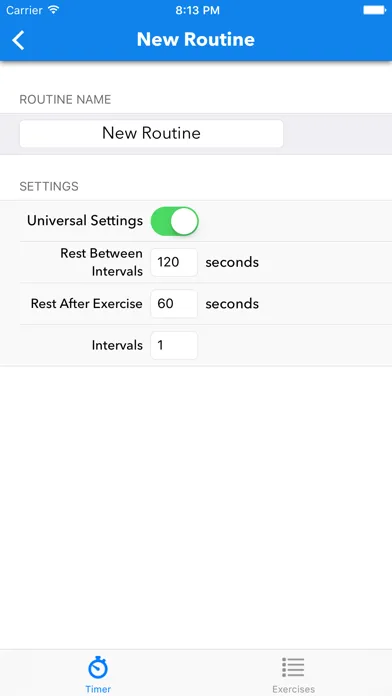Go back using the header arrow
The height and width of the screenshot is (696, 392).
[18, 40]
